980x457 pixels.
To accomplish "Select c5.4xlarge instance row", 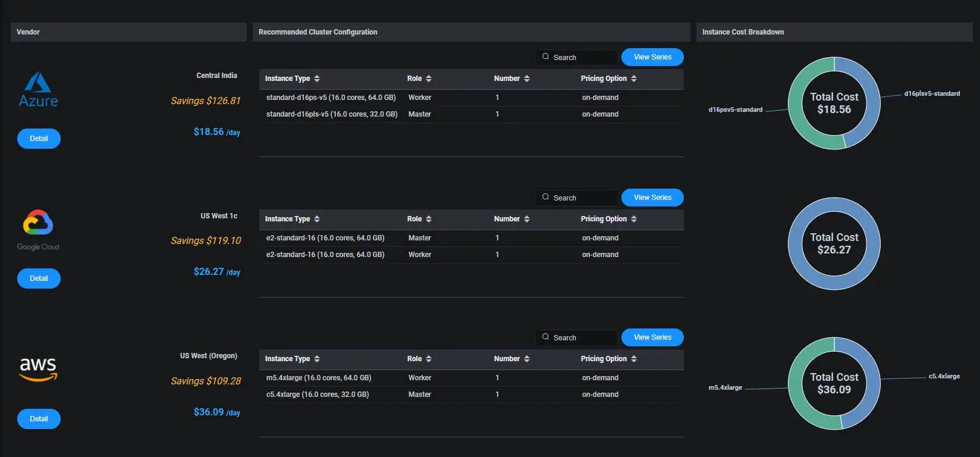I will (472, 395).
